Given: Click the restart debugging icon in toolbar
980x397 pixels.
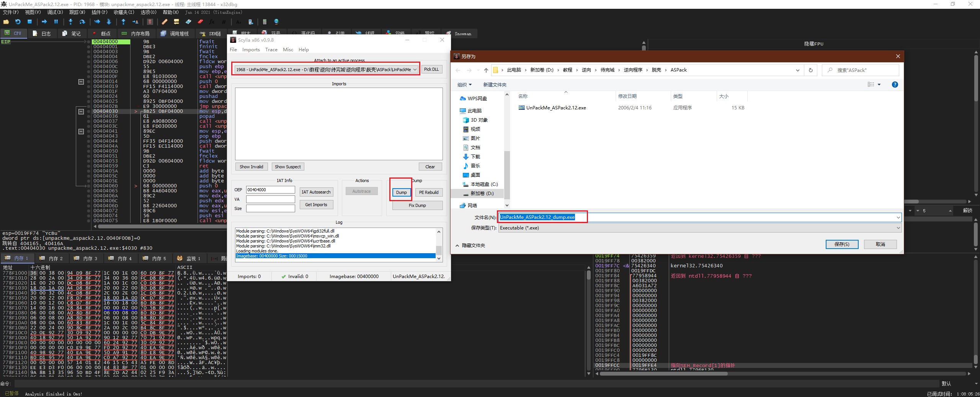Looking at the screenshot, I should point(18,22).
